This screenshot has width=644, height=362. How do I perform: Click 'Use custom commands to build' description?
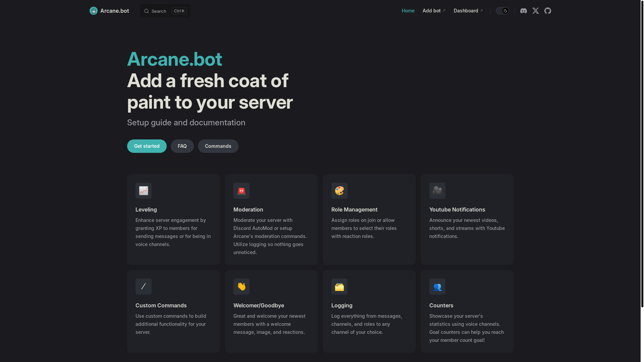[171, 324]
